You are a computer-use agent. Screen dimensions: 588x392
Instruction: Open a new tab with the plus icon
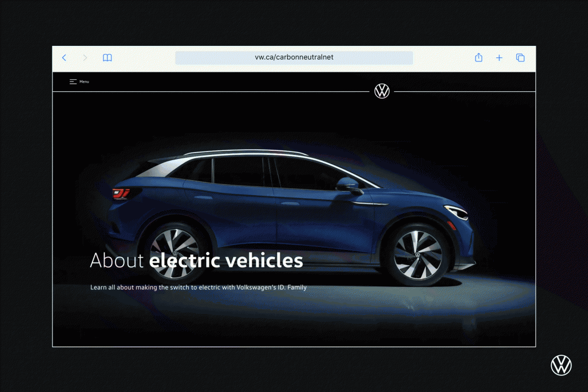coord(499,57)
